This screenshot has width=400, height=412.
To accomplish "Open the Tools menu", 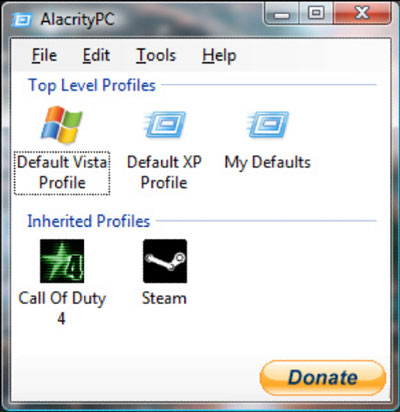I will (x=156, y=55).
